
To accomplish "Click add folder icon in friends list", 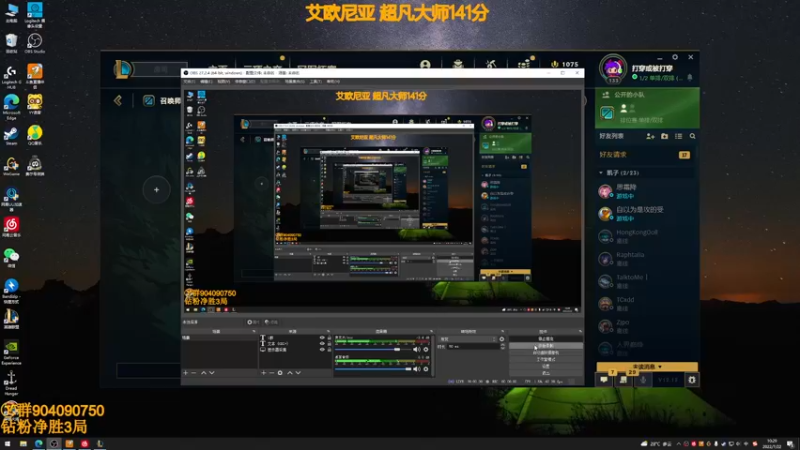I will coord(664,136).
